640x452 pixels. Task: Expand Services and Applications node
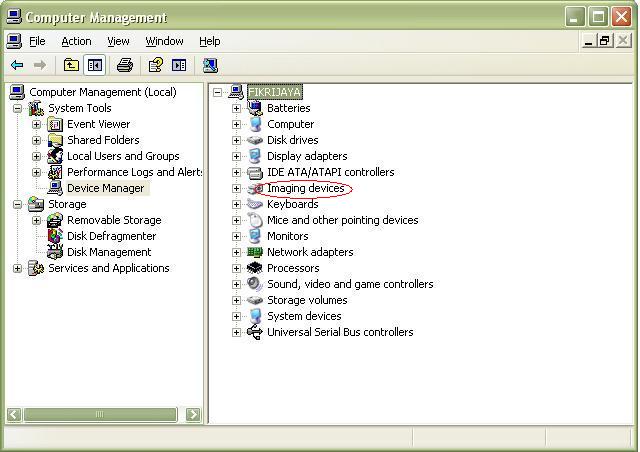pos(17,268)
